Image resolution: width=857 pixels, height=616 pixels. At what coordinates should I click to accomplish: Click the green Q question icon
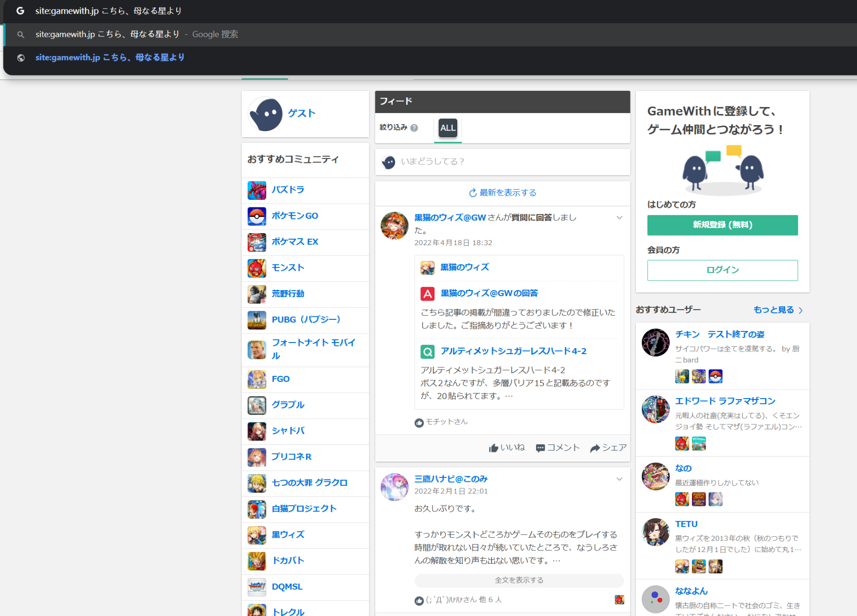(x=427, y=352)
